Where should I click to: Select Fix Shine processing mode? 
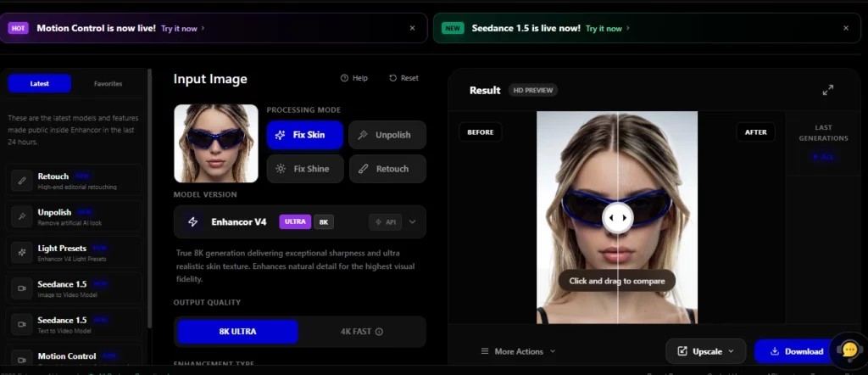304,169
